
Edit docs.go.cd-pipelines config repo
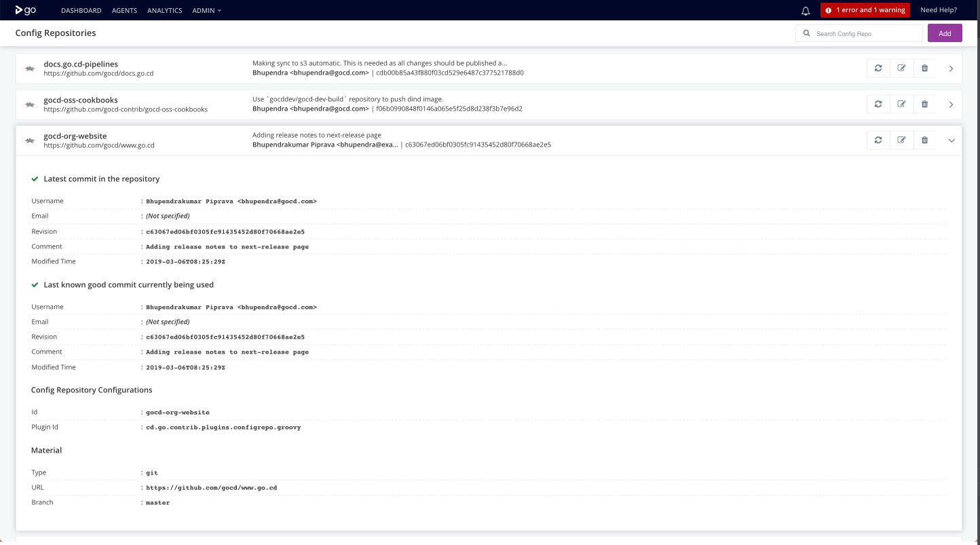[x=901, y=68]
